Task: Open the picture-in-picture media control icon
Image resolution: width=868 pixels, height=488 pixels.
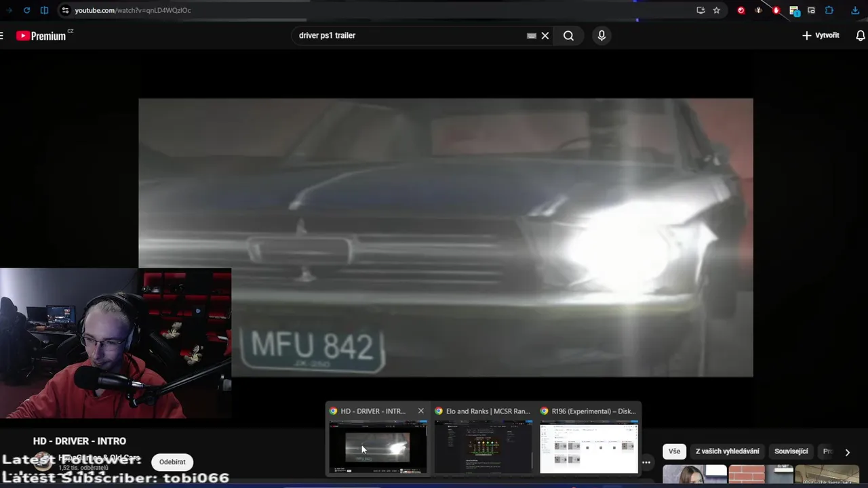Action: 811,10
